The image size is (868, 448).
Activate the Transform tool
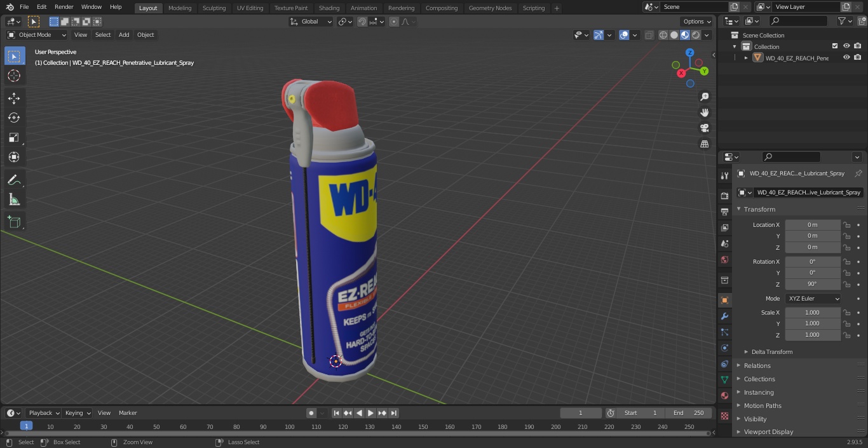(14, 157)
